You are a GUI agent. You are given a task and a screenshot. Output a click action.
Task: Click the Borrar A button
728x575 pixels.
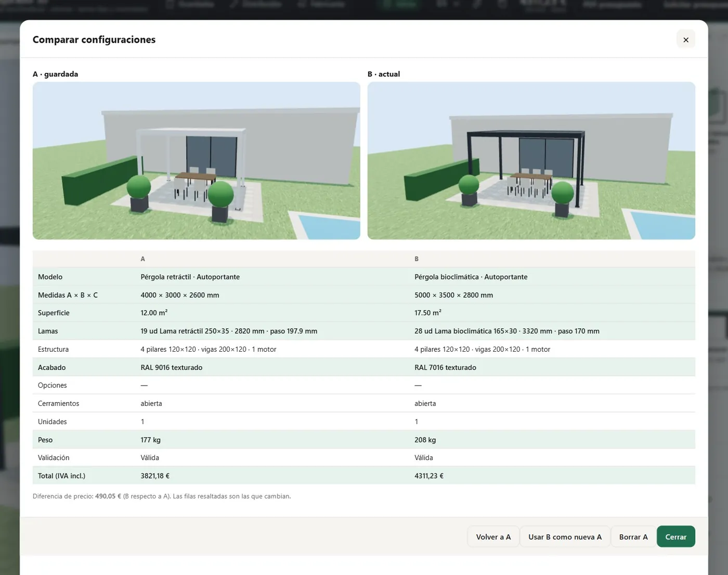(633, 536)
